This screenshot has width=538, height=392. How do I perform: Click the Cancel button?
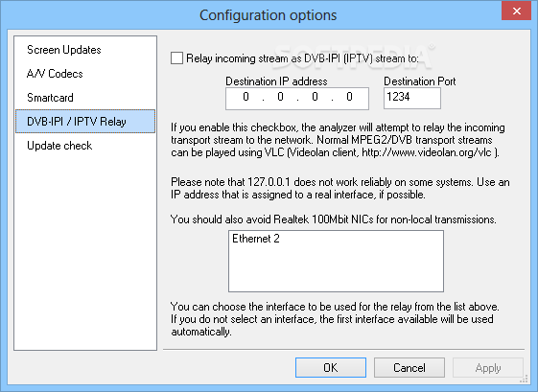pyautogui.click(x=409, y=368)
